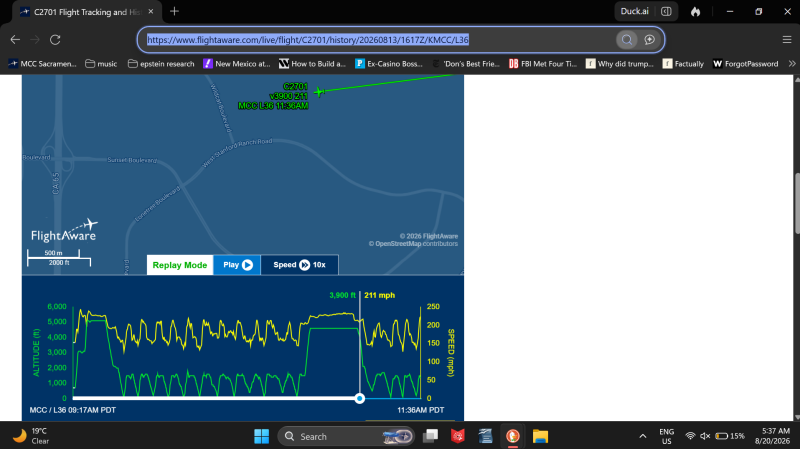Toggle the sidebar panel icon
The image size is (800, 449).
(666, 11)
